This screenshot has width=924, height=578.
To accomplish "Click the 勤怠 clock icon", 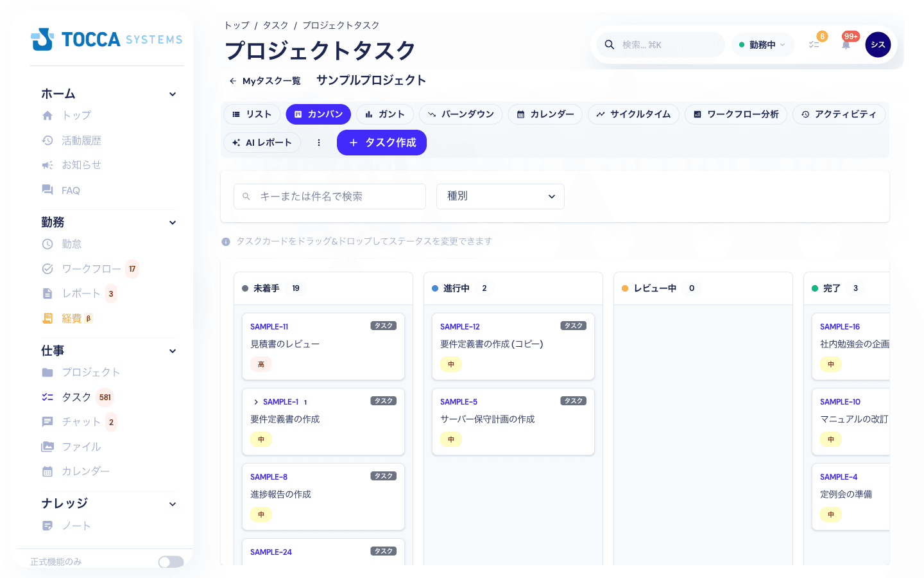I will coord(47,244).
